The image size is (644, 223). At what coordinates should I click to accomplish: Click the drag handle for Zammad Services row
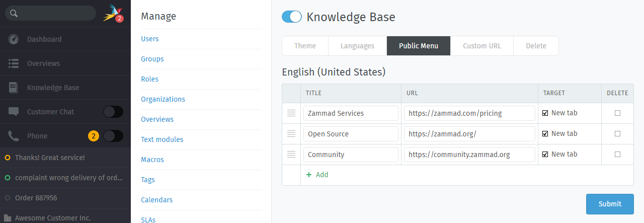pos(291,113)
